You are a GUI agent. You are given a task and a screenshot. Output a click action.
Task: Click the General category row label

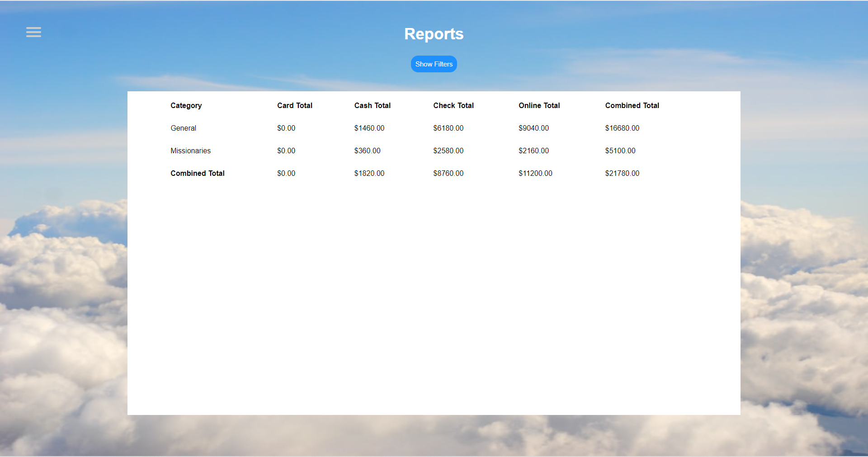(x=183, y=128)
